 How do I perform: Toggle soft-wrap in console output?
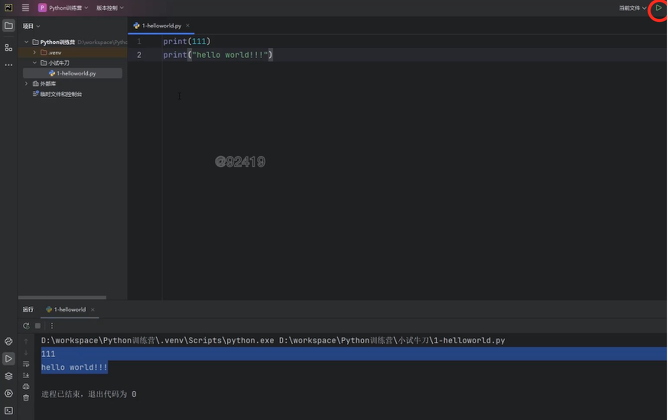(x=26, y=364)
